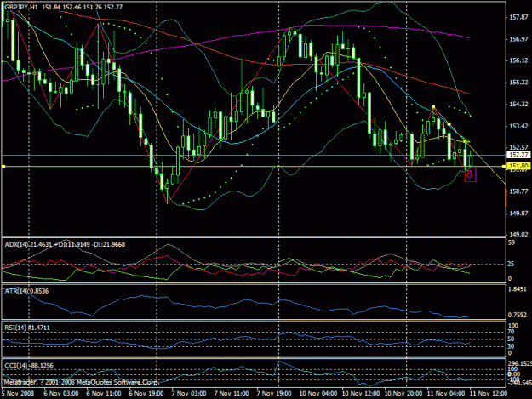
Task: Click the ADX scale value 59
Action: [x=512, y=242]
